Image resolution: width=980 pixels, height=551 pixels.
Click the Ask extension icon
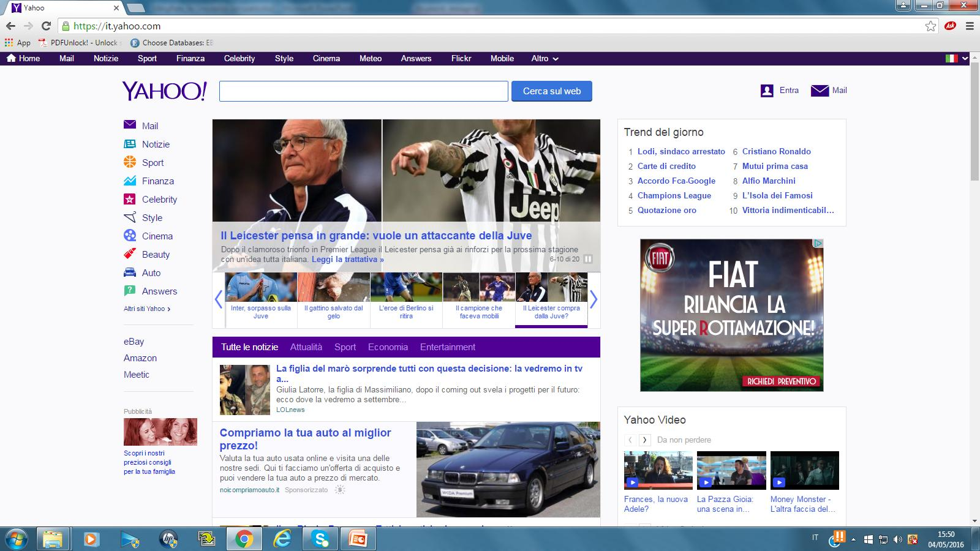951,26
